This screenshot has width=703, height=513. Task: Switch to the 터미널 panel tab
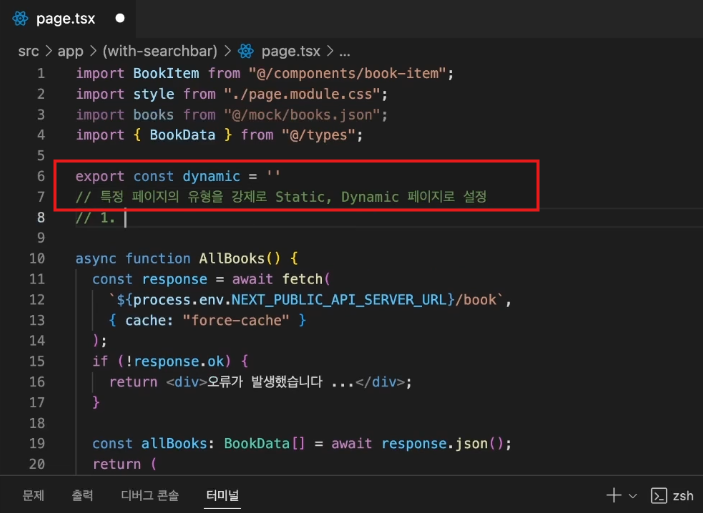[222, 496]
